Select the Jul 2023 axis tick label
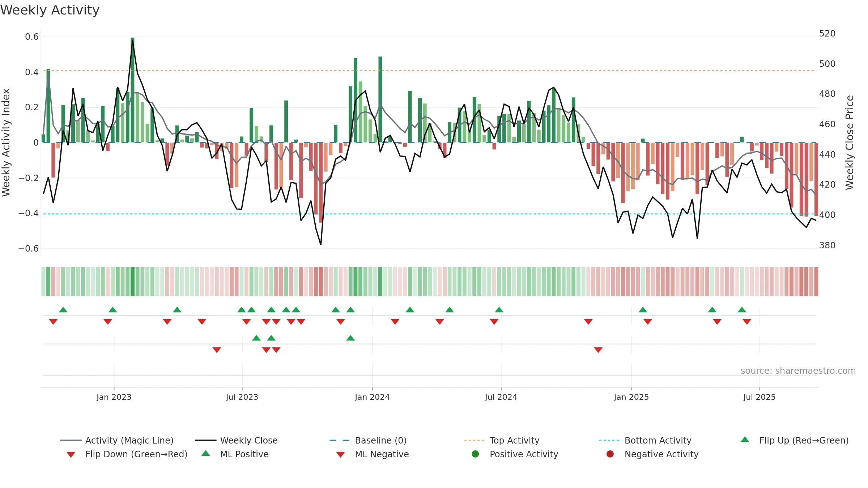This screenshot has width=868, height=488. [242, 397]
